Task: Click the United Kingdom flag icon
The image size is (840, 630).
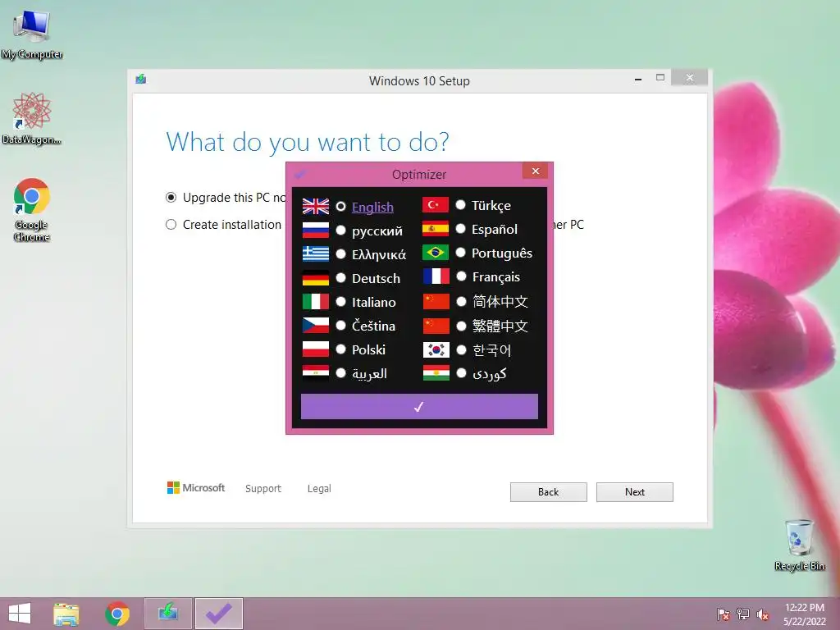Action: pos(316,206)
